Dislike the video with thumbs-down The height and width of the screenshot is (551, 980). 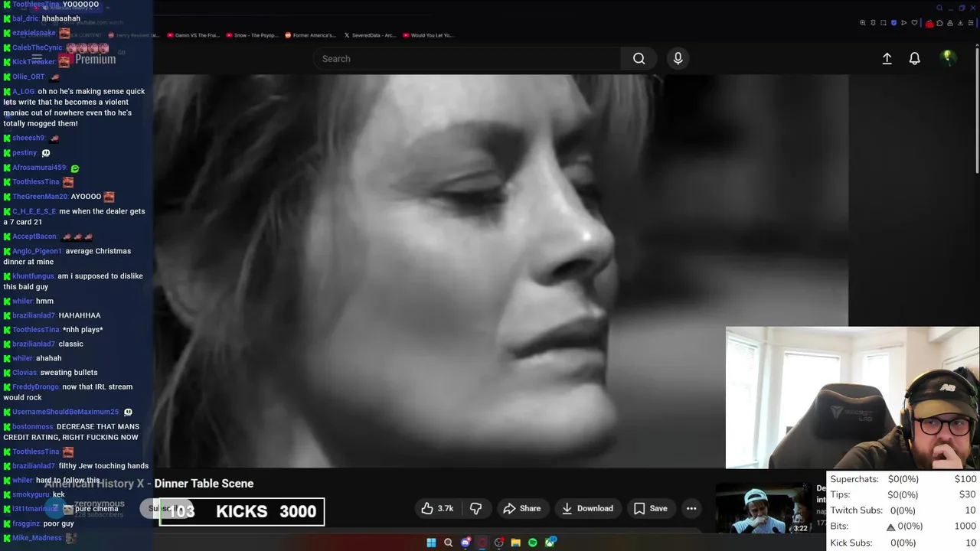[475, 508]
